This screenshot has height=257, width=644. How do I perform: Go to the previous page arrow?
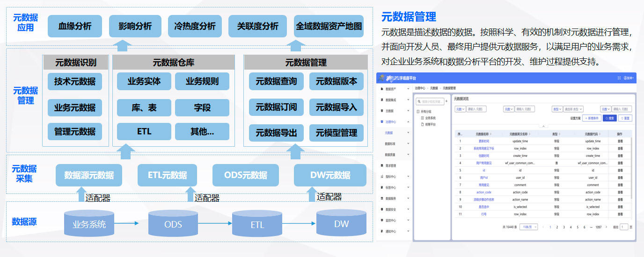(543, 227)
